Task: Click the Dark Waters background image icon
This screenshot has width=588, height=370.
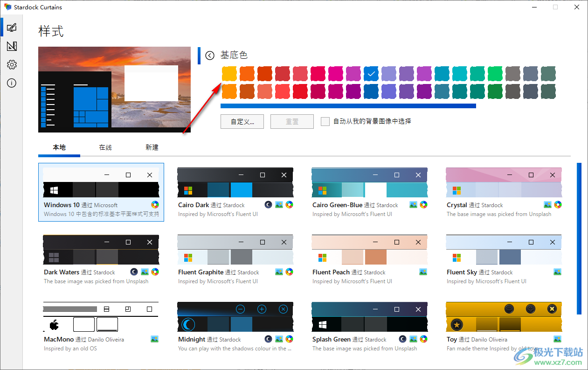Action: click(145, 272)
